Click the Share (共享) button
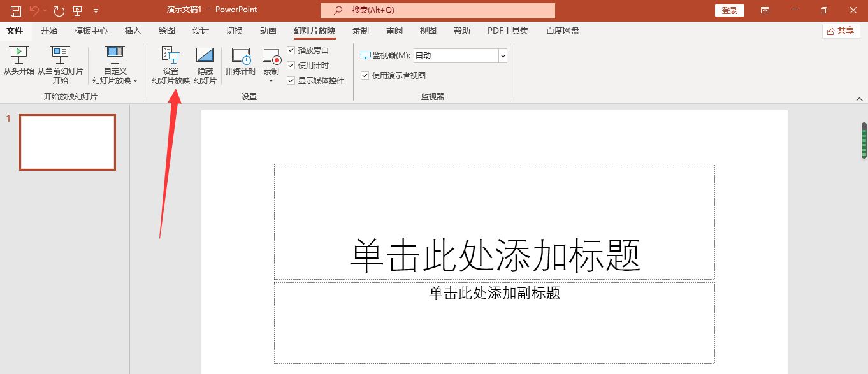Viewport: 868px width, 374px height. pyautogui.click(x=841, y=31)
